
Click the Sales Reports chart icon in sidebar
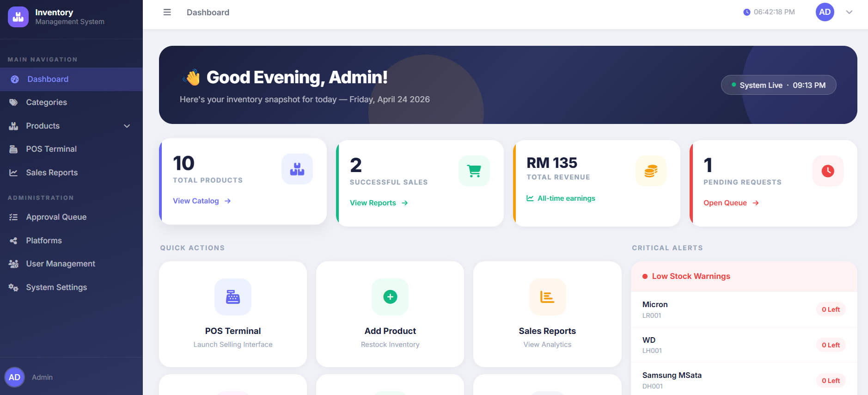(13, 173)
